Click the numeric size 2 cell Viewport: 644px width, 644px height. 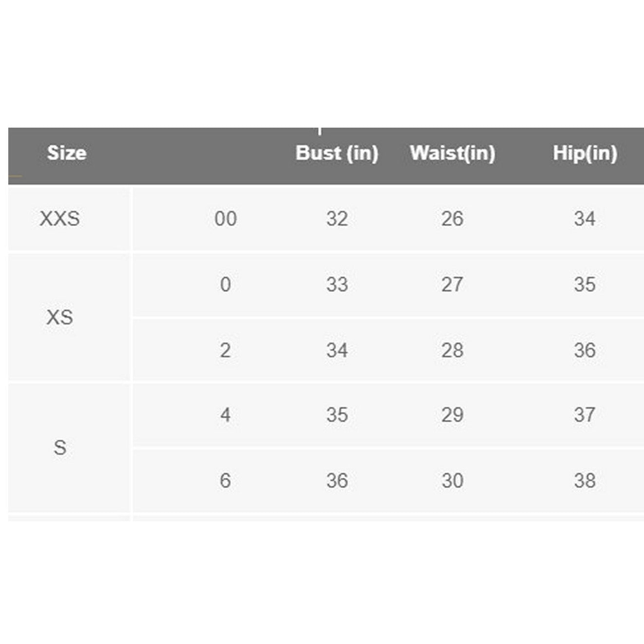click(226, 350)
